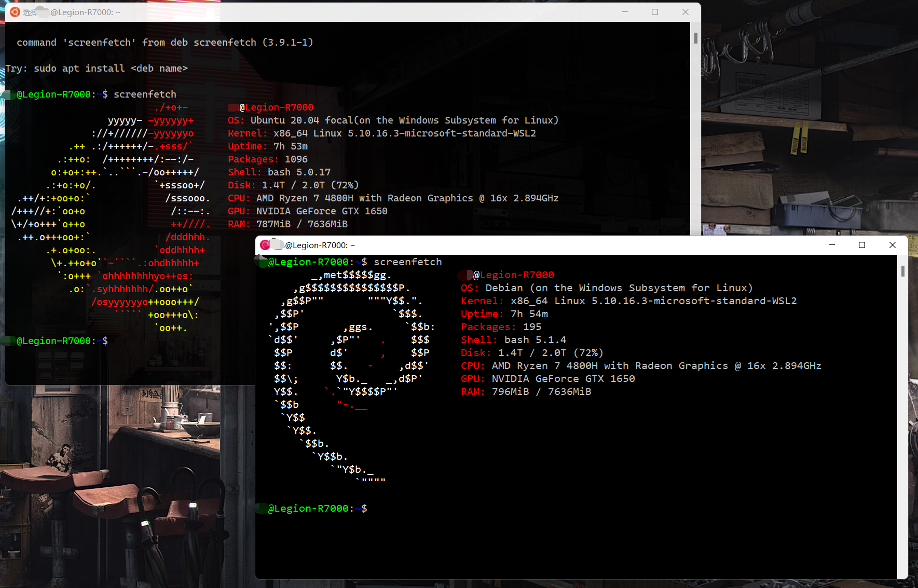Click the Debian terminal scrollbar thumb
The height and width of the screenshot is (588, 918).
[x=903, y=271]
